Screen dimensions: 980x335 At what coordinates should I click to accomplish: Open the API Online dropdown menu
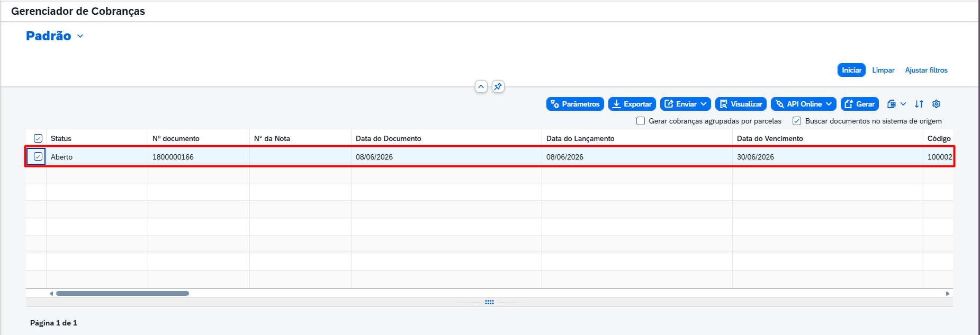[804, 104]
